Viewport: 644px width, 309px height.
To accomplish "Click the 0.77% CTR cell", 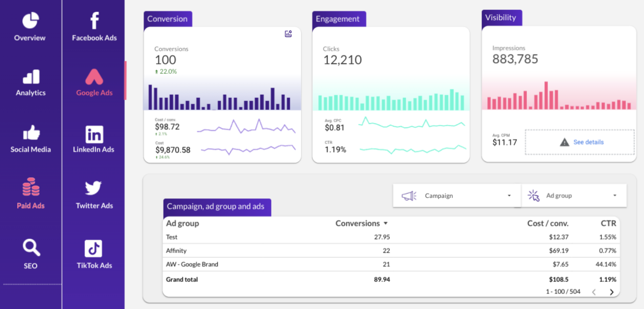I will 607,251.
